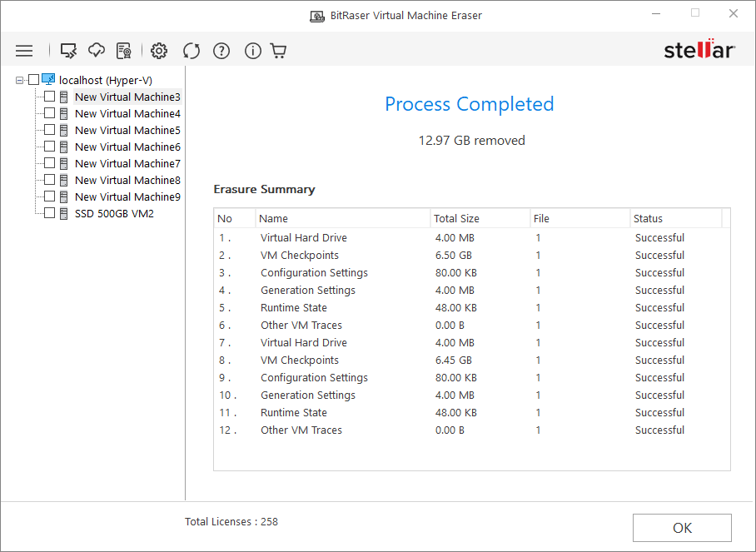Select Configuration Settings in row 3
This screenshot has height=552, width=756.
(x=314, y=273)
